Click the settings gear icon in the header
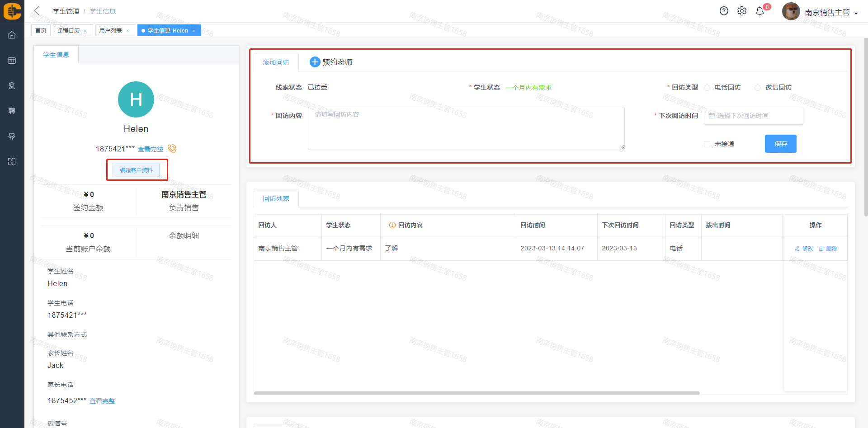Viewport: 868px width, 428px height. coord(742,11)
